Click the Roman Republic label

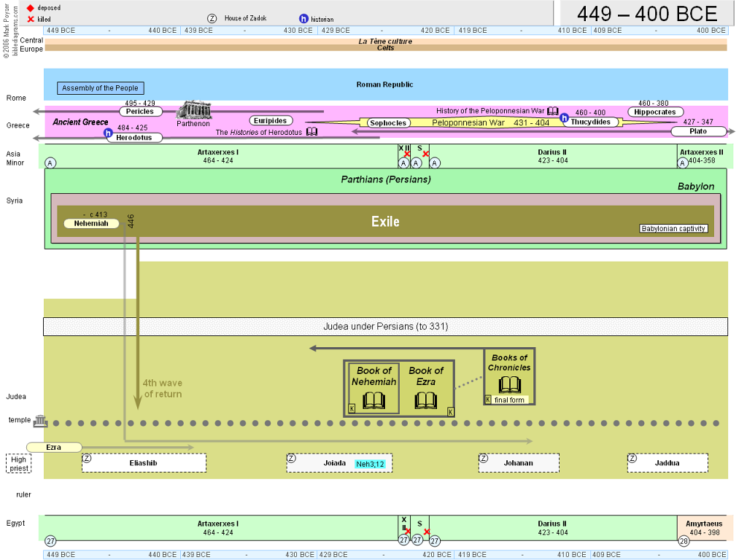click(384, 85)
